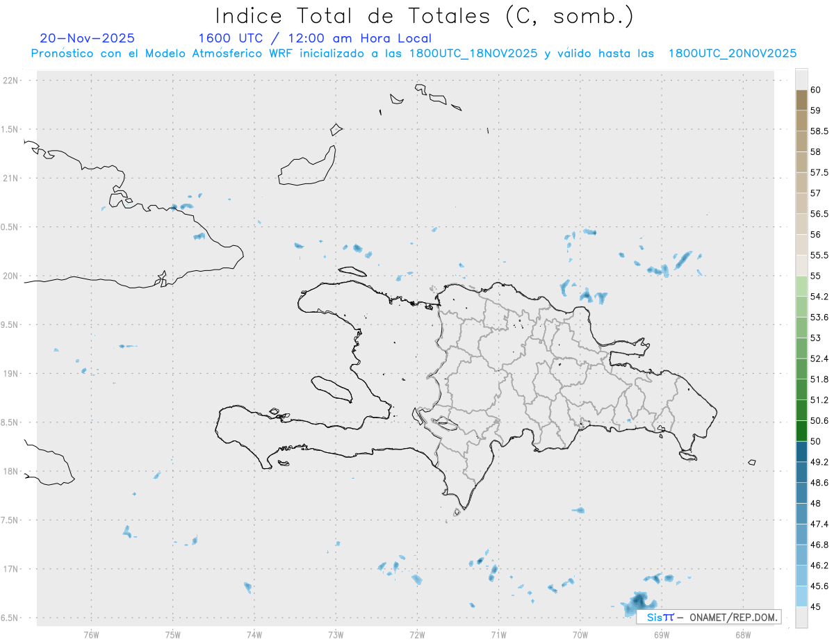Click the clipped latitude label "1.5N"
Viewport: 834px width, 644px height.
10,129
